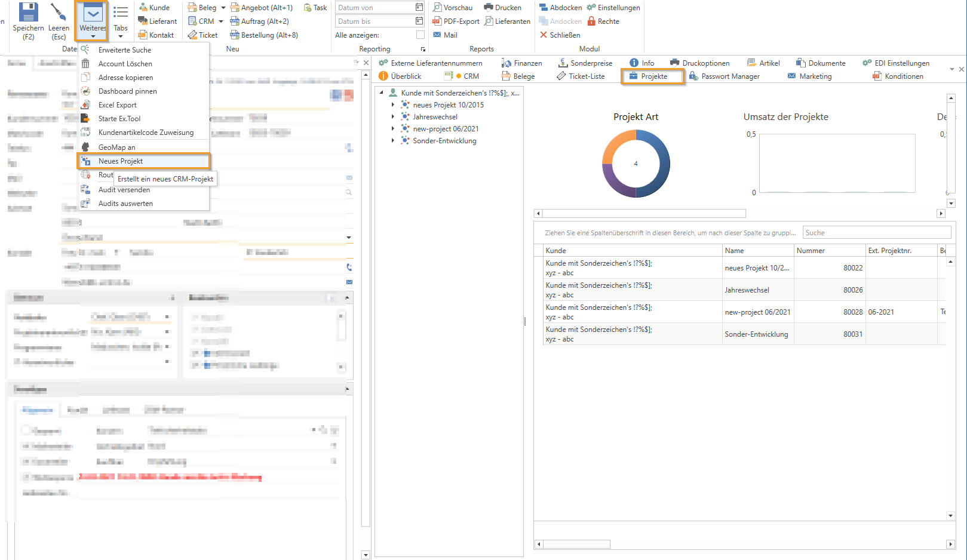Click the Speichern (F2) save icon
967x560 pixels.
pos(28,13)
